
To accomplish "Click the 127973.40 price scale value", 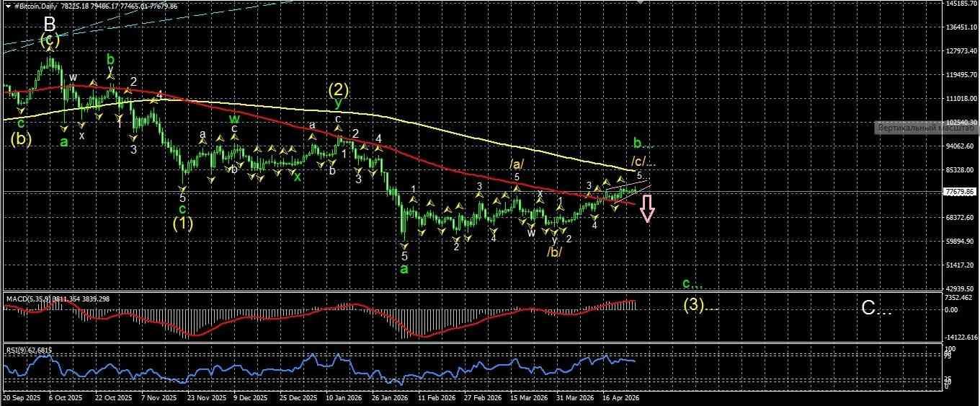I will click(x=961, y=51).
